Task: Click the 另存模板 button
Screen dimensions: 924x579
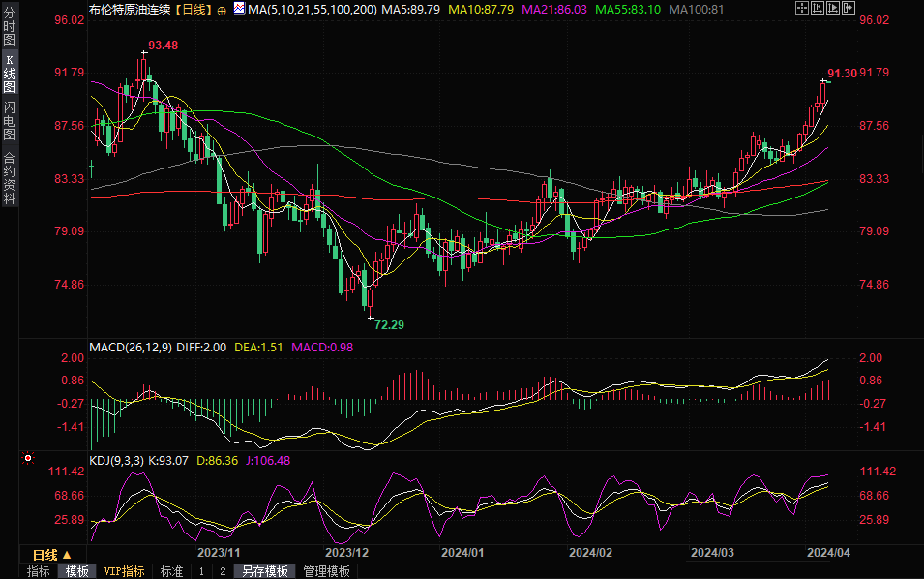Action: pos(265,571)
